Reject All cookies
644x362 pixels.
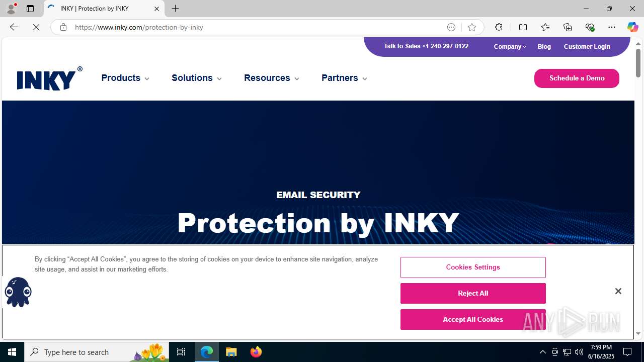click(x=473, y=293)
